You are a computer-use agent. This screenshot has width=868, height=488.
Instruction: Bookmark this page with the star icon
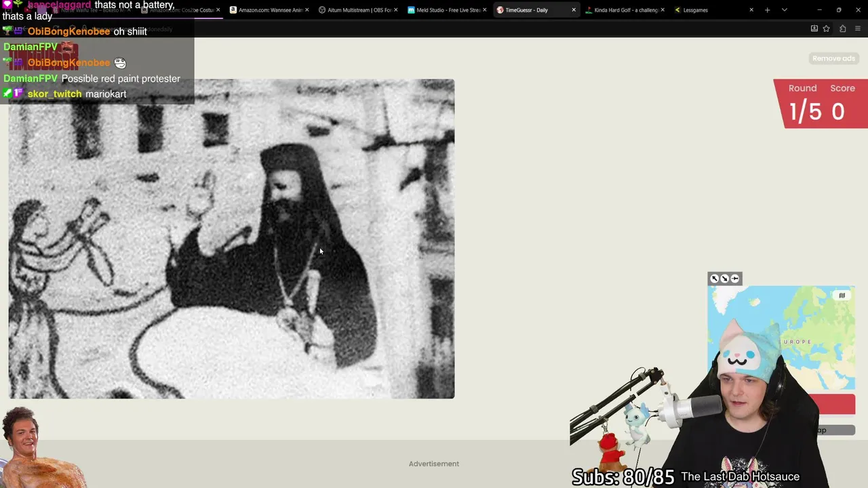826,28
